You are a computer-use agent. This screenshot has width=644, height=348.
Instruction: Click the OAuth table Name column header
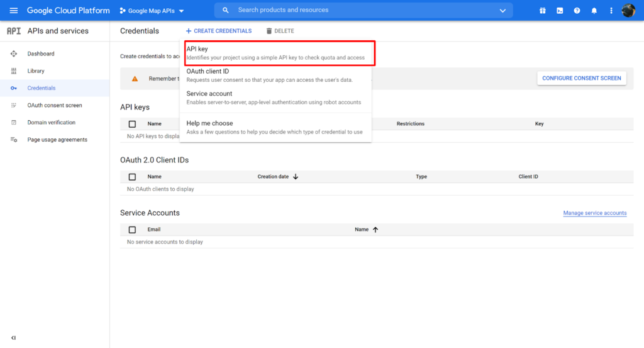coord(155,177)
